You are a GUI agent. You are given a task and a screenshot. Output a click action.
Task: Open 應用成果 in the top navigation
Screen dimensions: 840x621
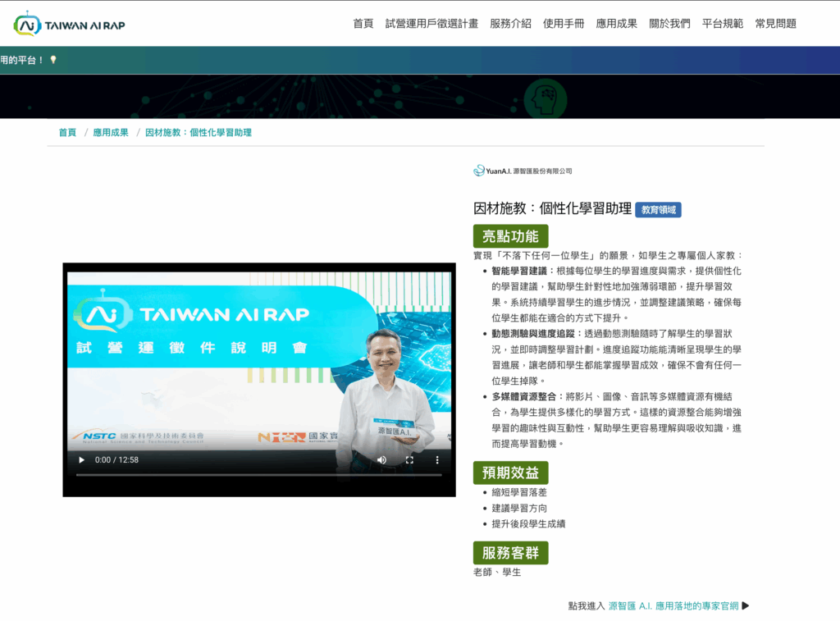(617, 24)
